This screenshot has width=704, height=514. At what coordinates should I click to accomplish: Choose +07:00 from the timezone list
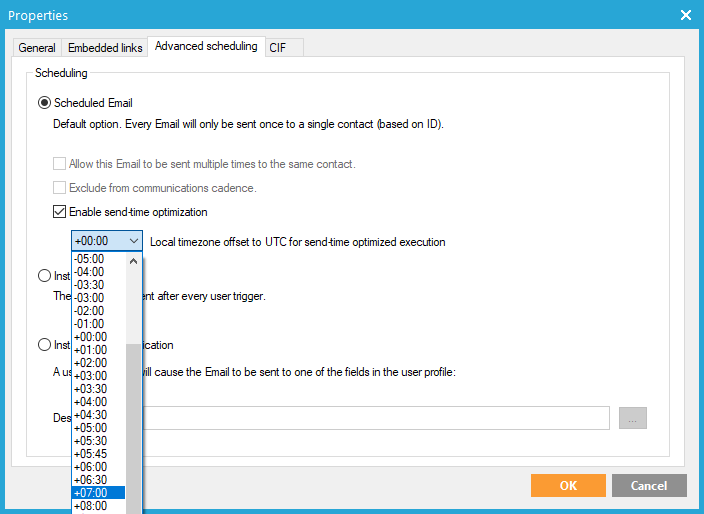(98, 493)
